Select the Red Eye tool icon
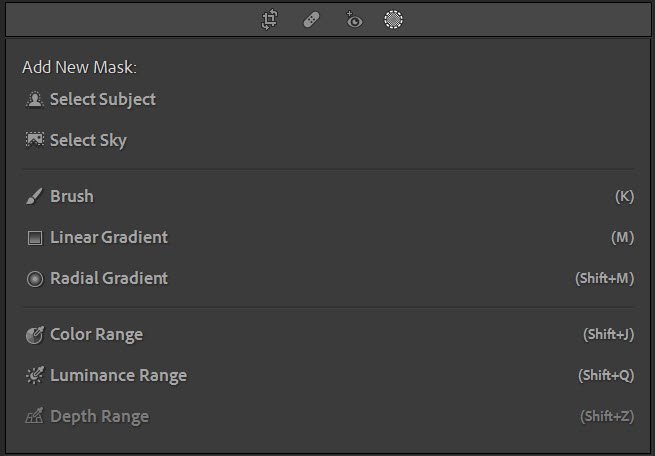The height and width of the screenshot is (456, 655). (352, 20)
